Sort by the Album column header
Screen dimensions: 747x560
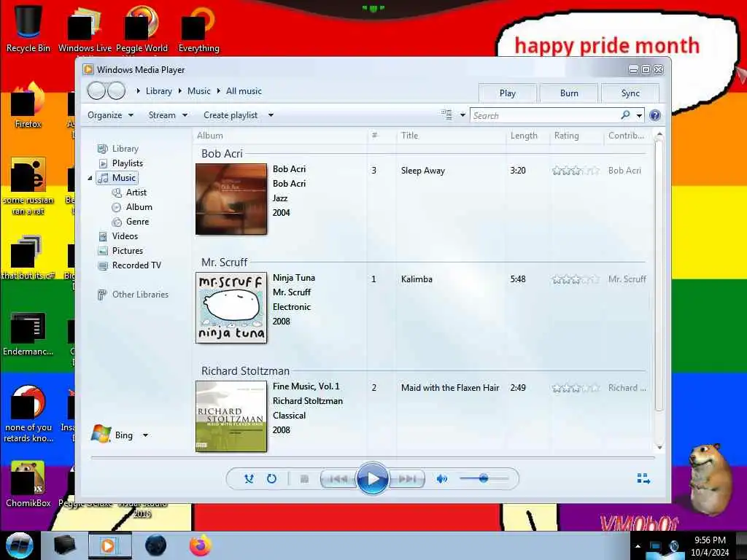[281, 136]
